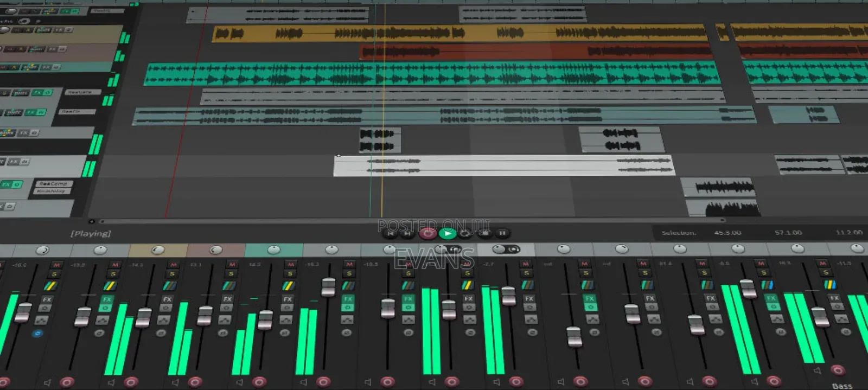Mute the Bass mixer channel

[x=822, y=264]
